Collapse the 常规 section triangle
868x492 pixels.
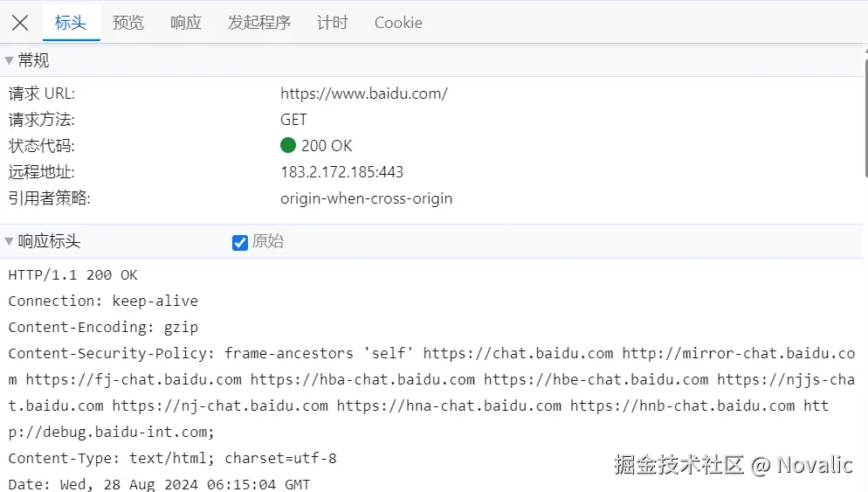coord(9,60)
